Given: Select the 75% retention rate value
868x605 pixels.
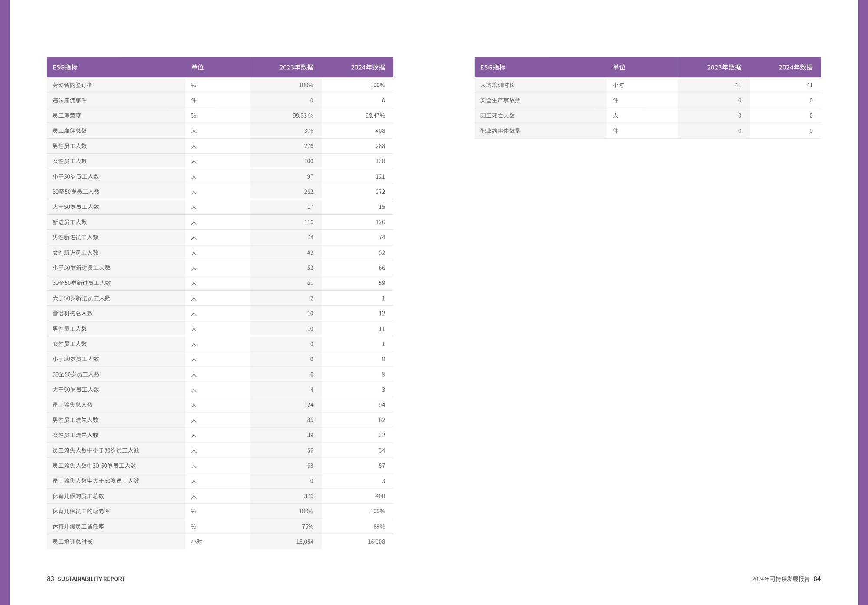Looking at the screenshot, I should point(308,526).
